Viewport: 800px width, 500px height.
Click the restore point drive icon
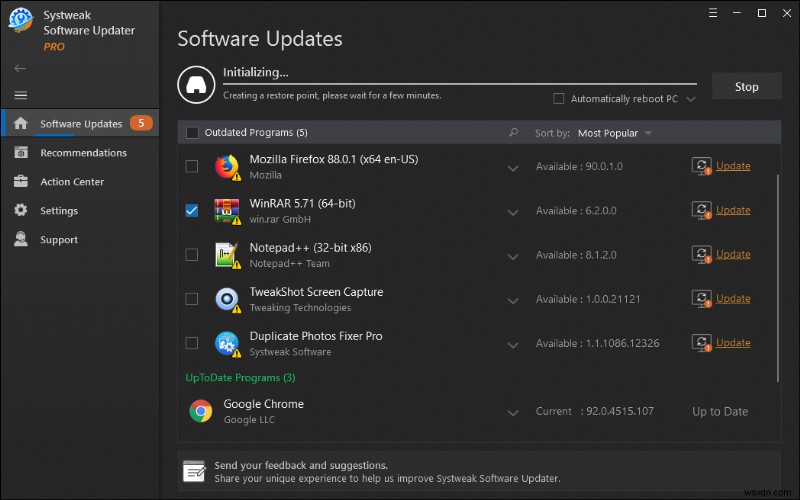(x=196, y=85)
